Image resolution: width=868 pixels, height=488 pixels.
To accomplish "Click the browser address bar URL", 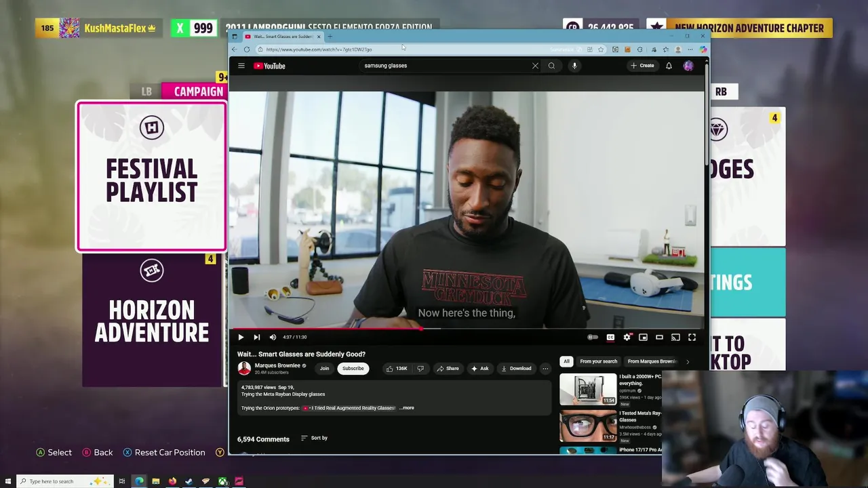I will 319,49.
